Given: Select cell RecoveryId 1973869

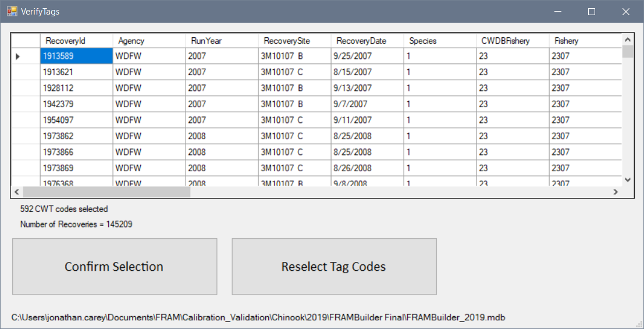Looking at the screenshot, I should (x=76, y=169).
